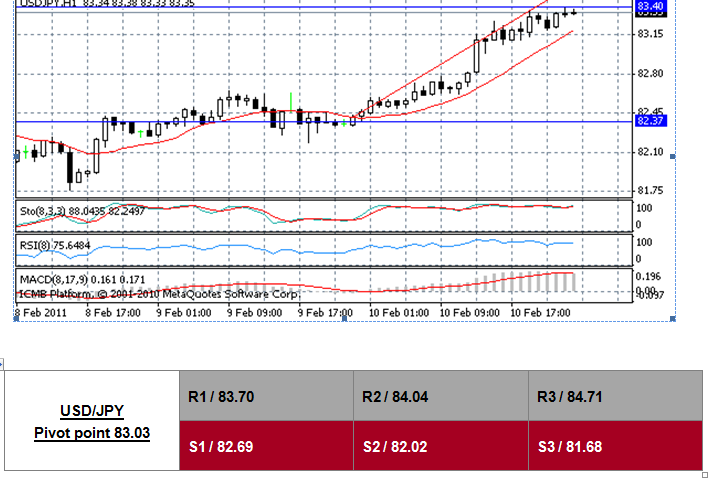Click the 82.37 blue price level tag
The image size is (709, 481).
click(649, 121)
